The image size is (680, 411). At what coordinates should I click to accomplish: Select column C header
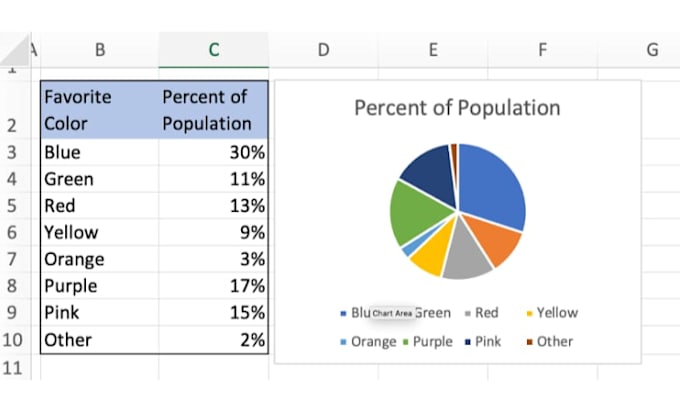[214, 50]
